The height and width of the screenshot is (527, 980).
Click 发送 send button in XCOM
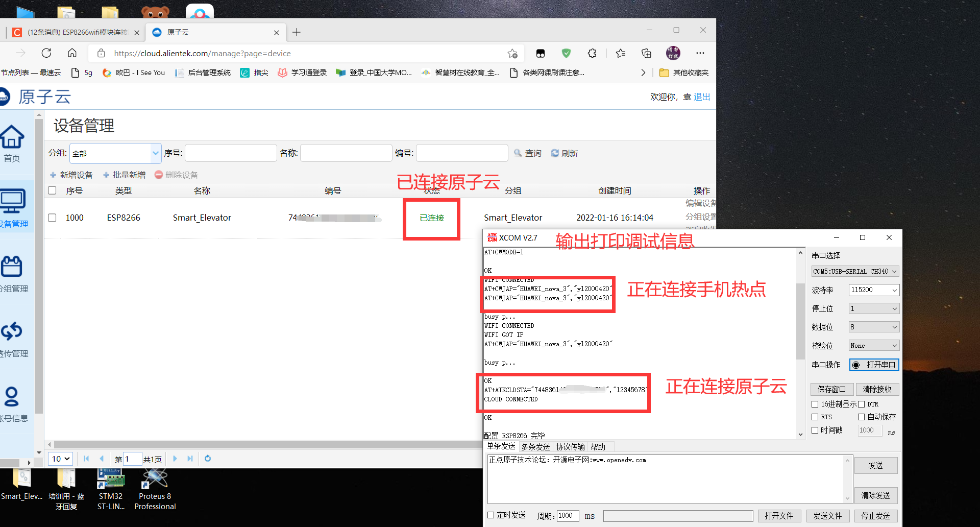coord(876,466)
